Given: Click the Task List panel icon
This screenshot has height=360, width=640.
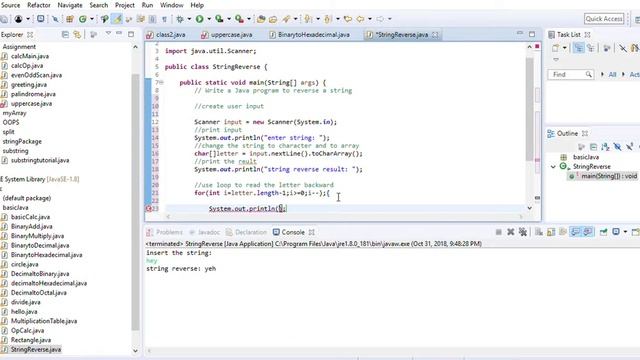Looking at the screenshot, I should [551, 35].
